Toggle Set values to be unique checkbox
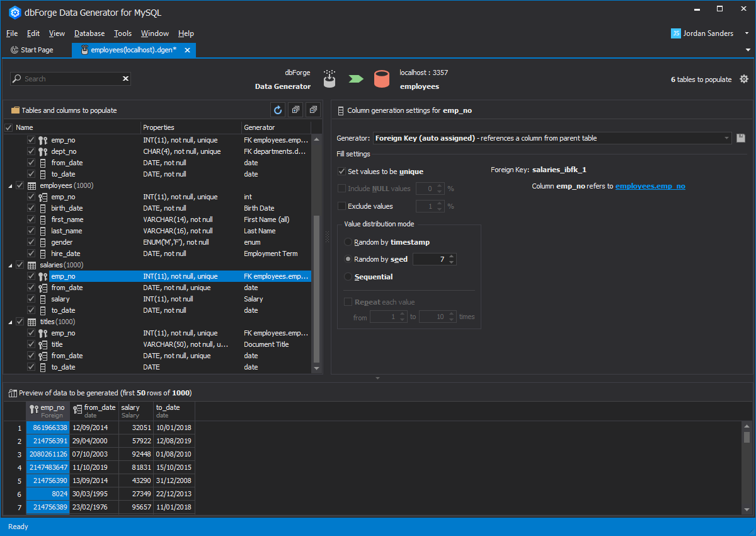Image resolution: width=756 pixels, height=536 pixels. (x=342, y=172)
